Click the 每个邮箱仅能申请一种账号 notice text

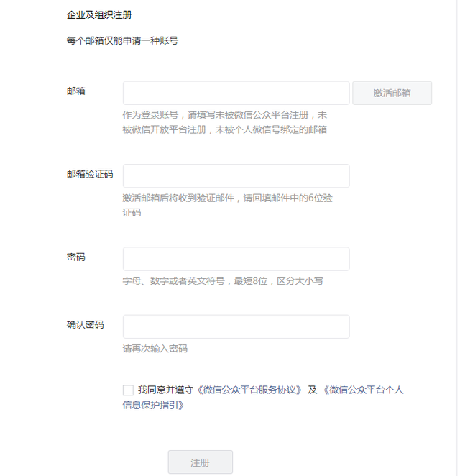pos(122,40)
